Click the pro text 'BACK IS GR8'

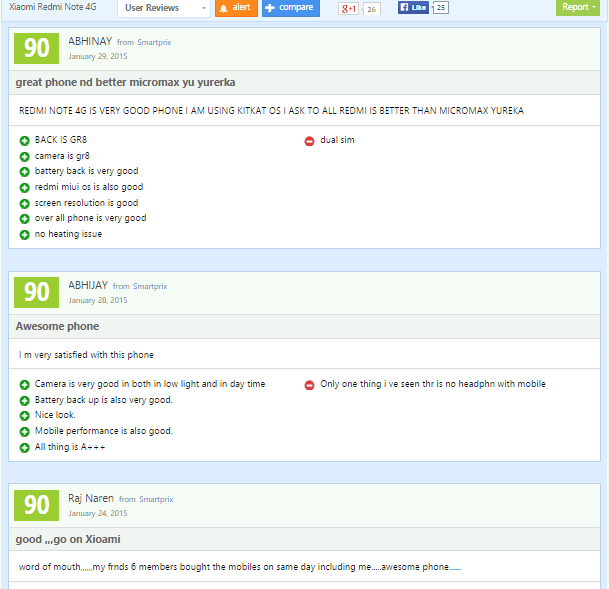[x=61, y=140]
